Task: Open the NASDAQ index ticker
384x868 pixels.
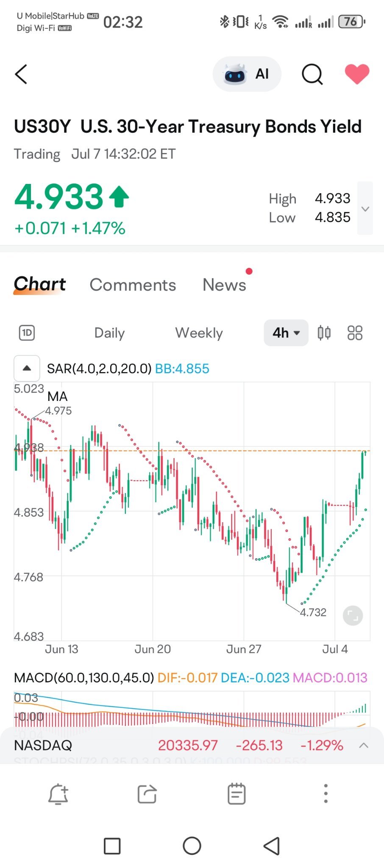Action: click(43, 746)
